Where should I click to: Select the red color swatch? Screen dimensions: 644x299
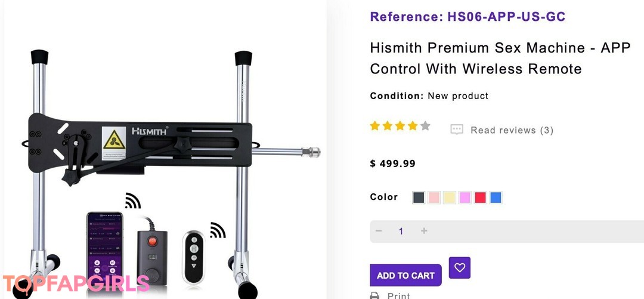(481, 198)
